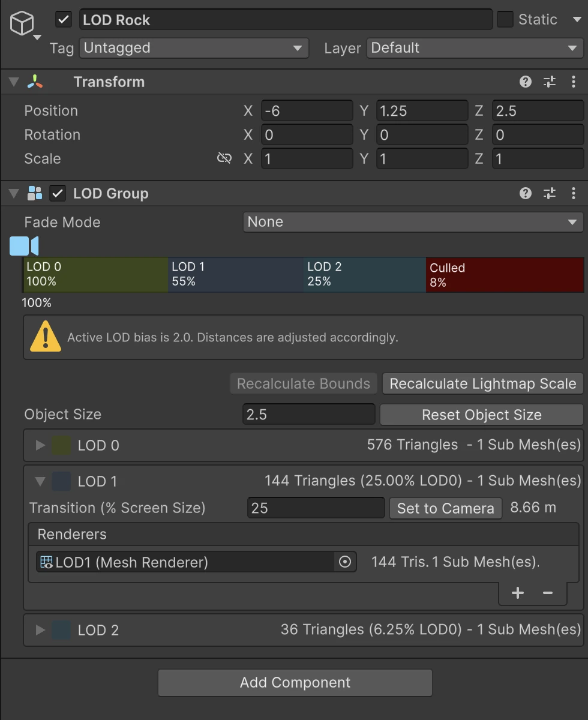Open the Fade Mode dropdown
The height and width of the screenshot is (720, 588).
pyautogui.click(x=413, y=222)
